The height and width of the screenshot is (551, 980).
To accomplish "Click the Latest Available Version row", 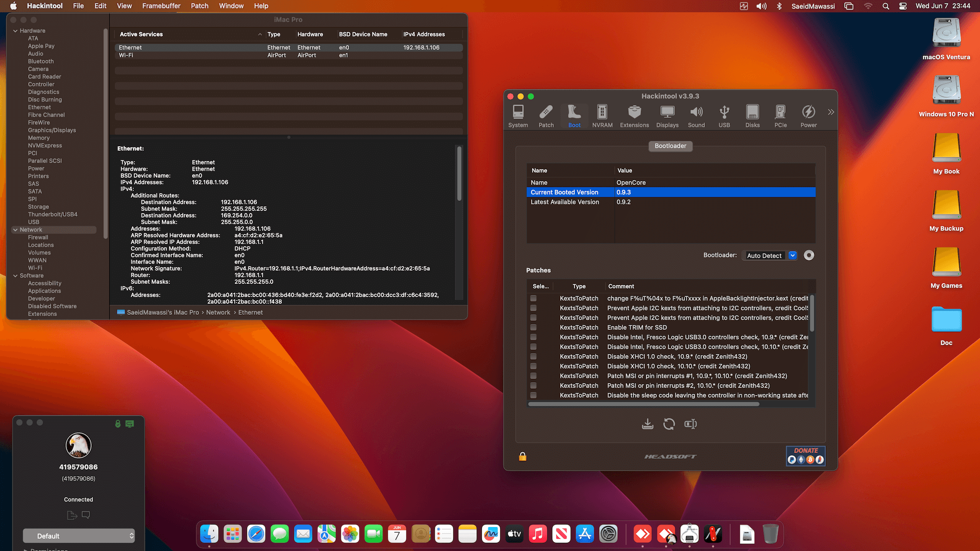I will (x=671, y=202).
